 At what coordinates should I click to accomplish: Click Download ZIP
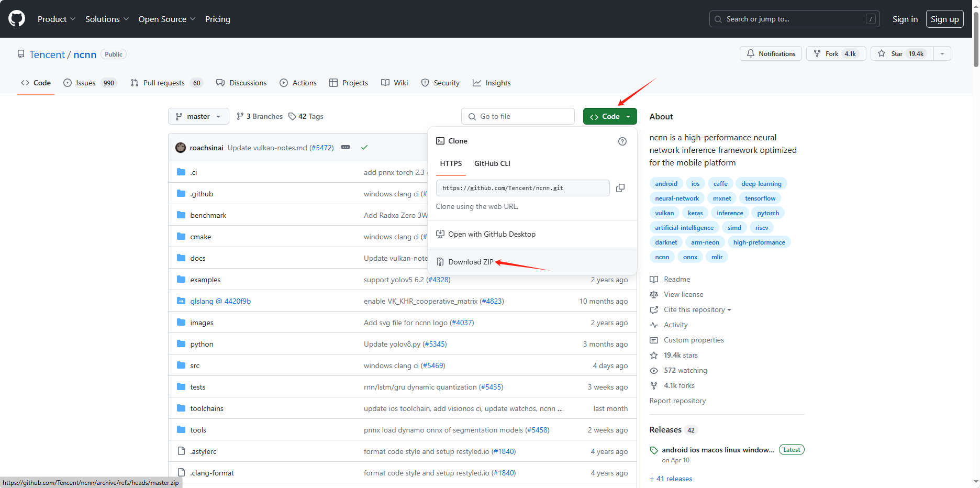tap(532, 262)
